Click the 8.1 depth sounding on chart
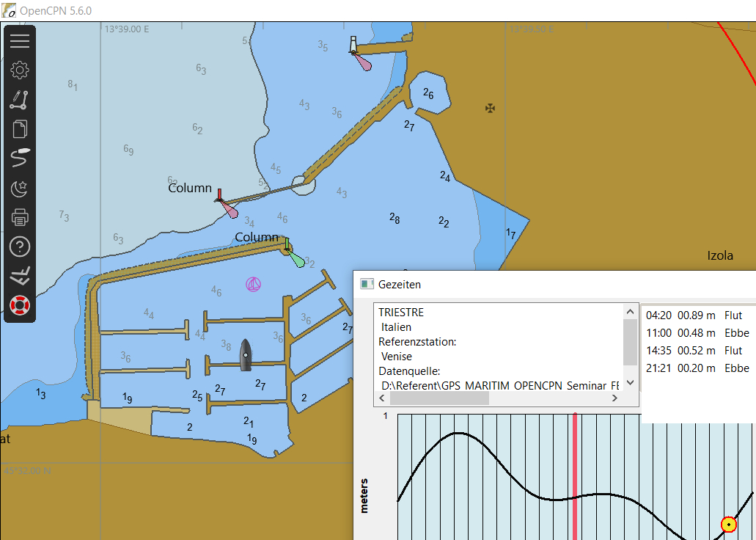The image size is (756, 540). 73,85
